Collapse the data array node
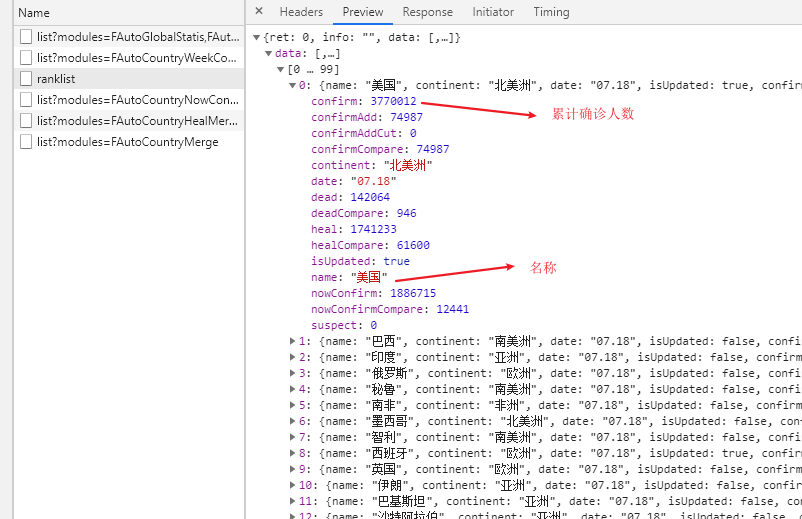The image size is (802, 519). 269,53
